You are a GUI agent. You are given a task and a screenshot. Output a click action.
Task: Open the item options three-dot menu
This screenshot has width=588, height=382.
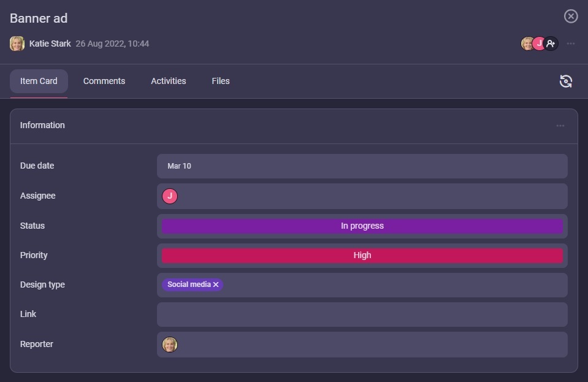(x=571, y=44)
